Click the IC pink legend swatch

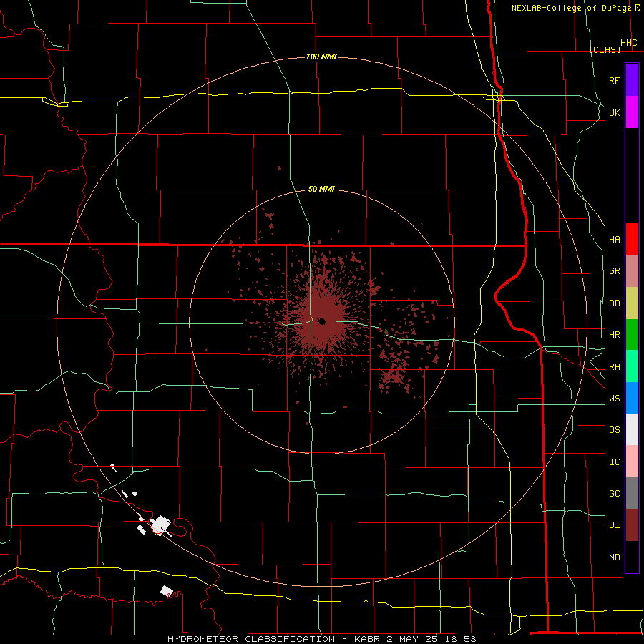coord(632,462)
